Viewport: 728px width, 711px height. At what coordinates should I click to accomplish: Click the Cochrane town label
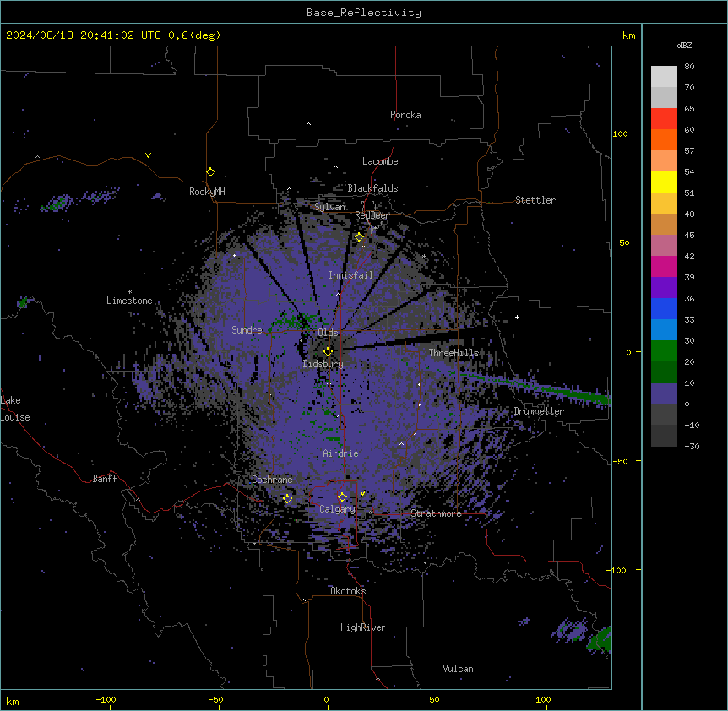click(x=272, y=480)
